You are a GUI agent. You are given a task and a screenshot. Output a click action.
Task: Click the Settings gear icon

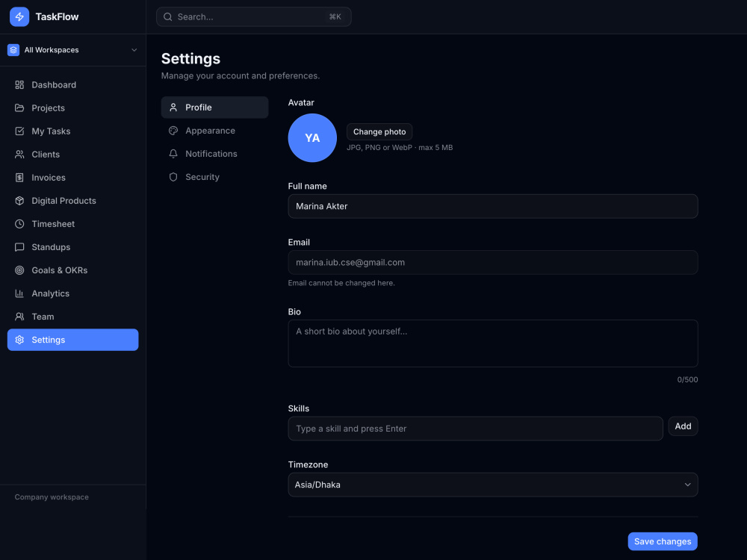19,340
